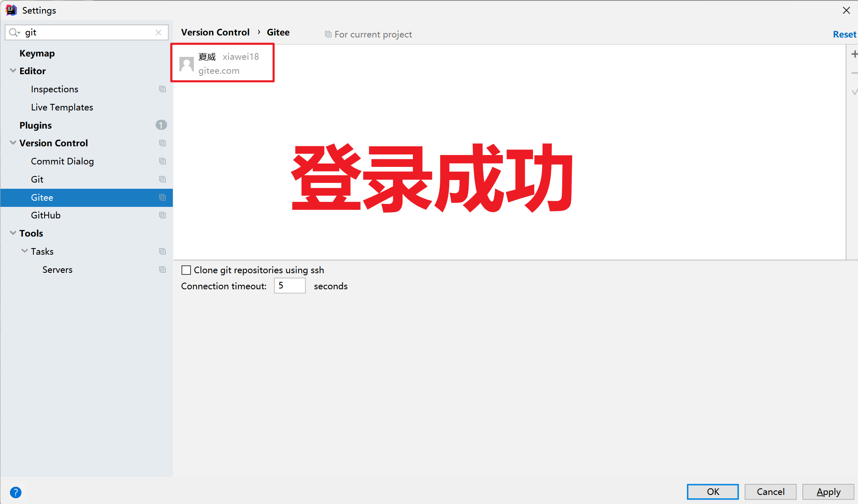The height and width of the screenshot is (504, 858).
Task: Click the Reset link
Action: tap(844, 35)
